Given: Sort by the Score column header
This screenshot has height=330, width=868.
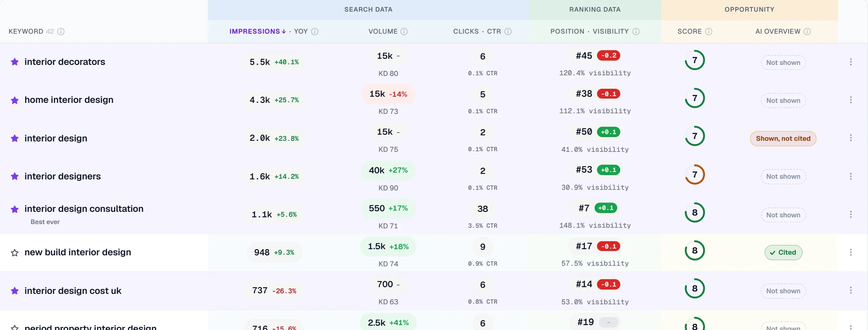Looking at the screenshot, I should 689,32.
